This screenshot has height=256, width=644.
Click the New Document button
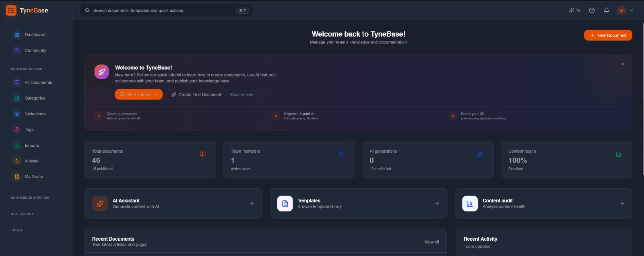tap(608, 35)
